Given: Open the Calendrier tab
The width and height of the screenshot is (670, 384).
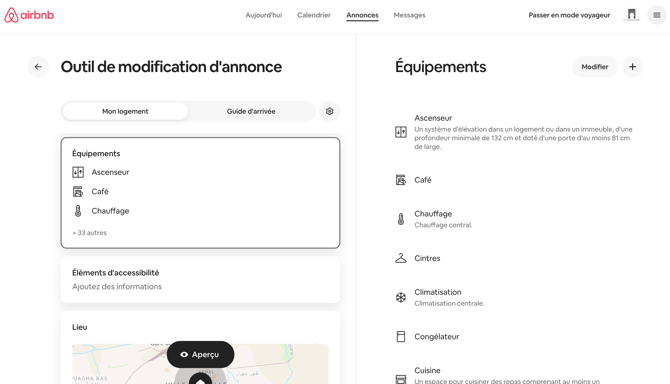Looking at the screenshot, I should (x=314, y=15).
